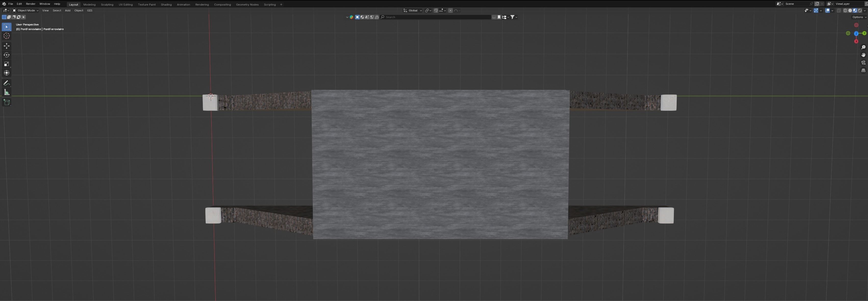Select the Add Cube tool
This screenshot has width=868, height=301.
pos(6,102)
